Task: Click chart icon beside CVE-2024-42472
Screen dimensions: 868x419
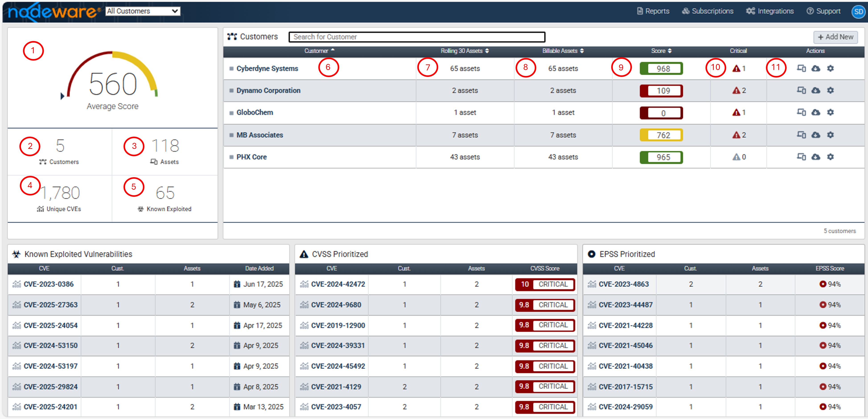Action: click(304, 284)
